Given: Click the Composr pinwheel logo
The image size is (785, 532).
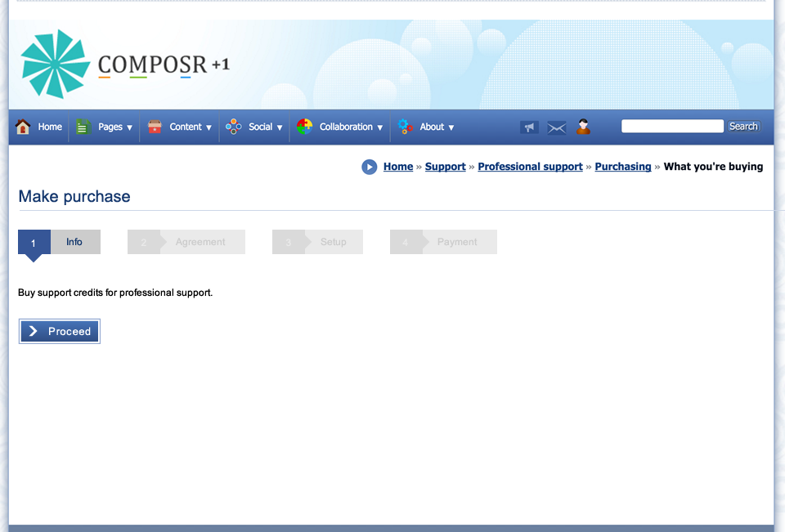Looking at the screenshot, I should (x=55, y=65).
